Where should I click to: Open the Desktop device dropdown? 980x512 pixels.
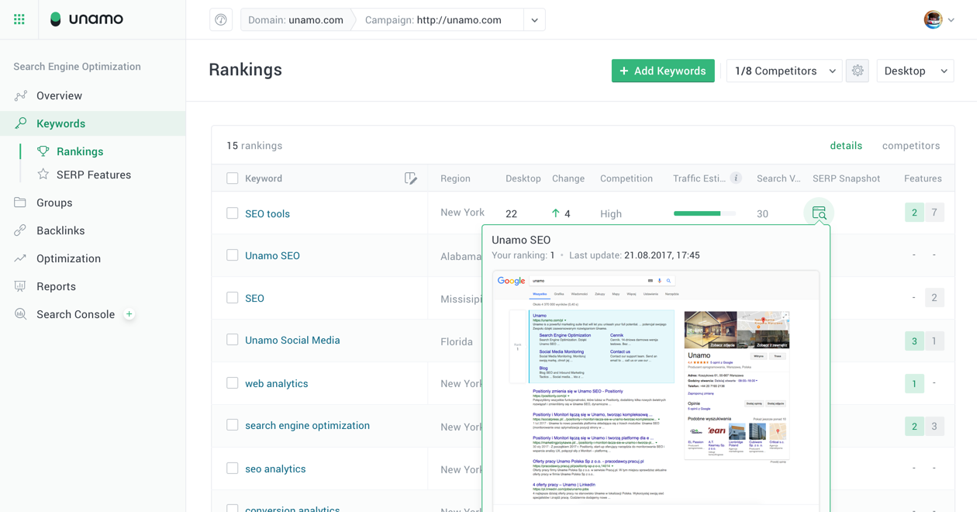tap(915, 71)
